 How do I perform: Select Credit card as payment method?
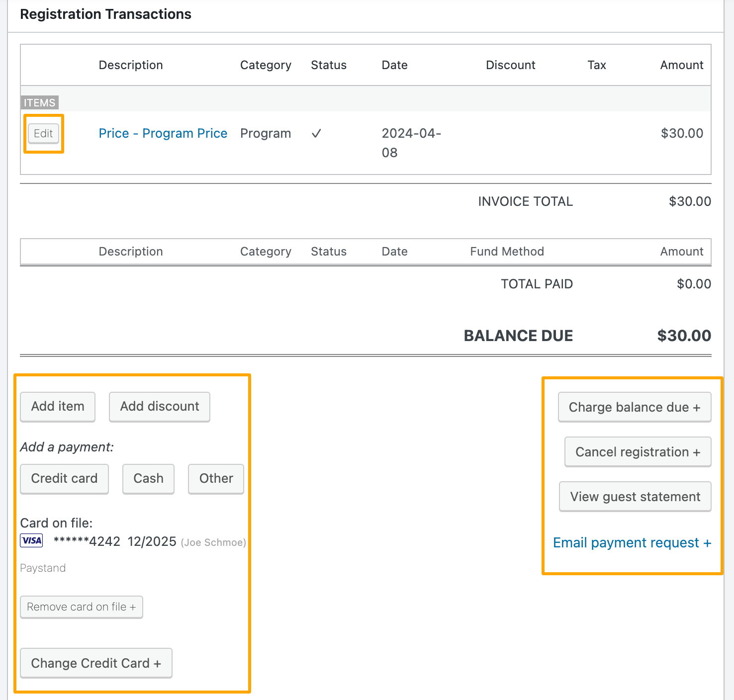[x=64, y=478]
